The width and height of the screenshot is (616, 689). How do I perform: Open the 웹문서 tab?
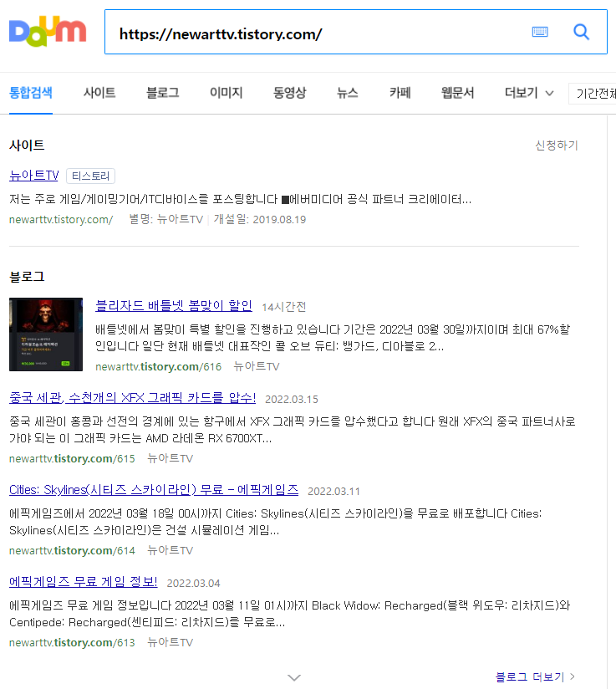(x=457, y=93)
